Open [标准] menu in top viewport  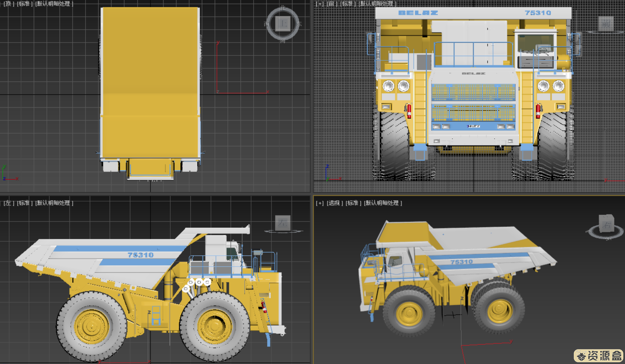(x=24, y=4)
